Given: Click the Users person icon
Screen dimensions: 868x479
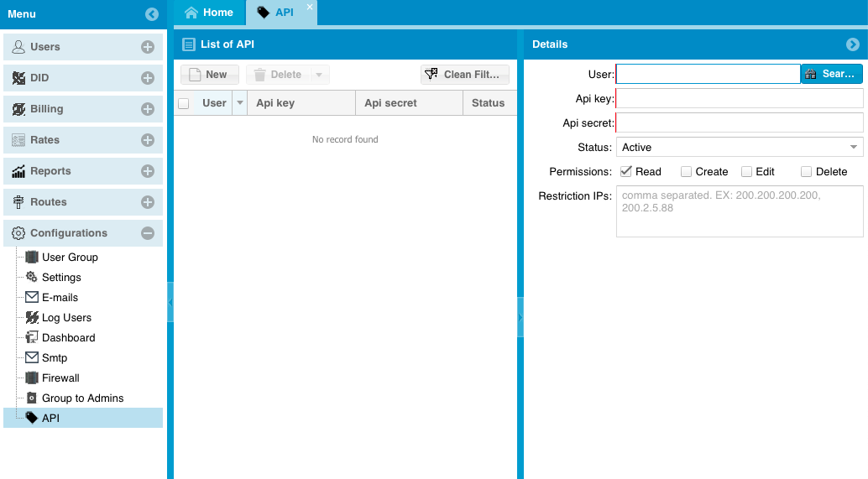Looking at the screenshot, I should [x=18, y=47].
